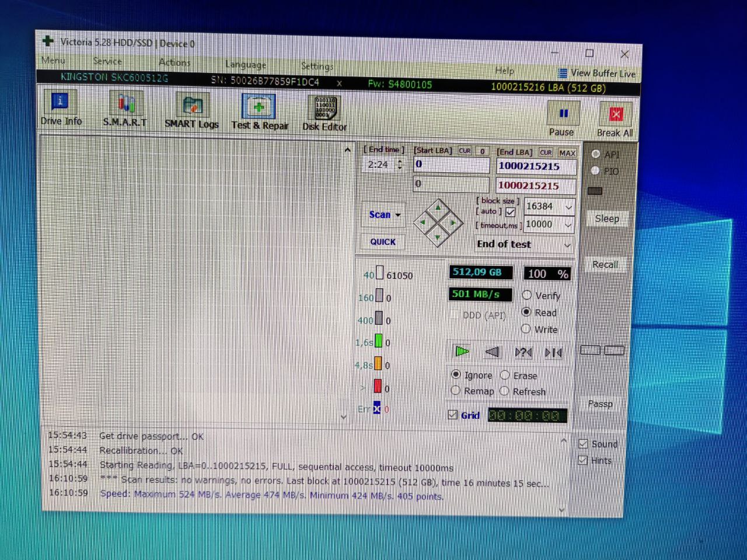Expand the block size dropdown
This screenshot has height=560, width=747.
click(568, 207)
